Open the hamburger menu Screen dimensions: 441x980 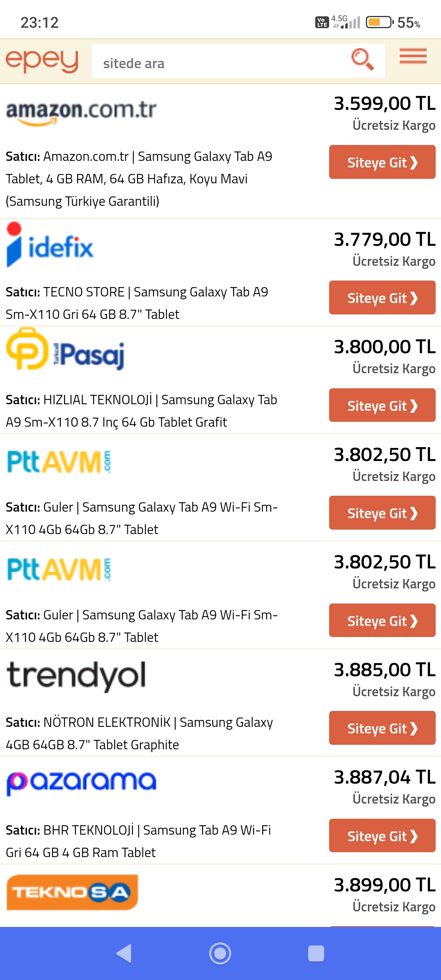[x=413, y=56]
